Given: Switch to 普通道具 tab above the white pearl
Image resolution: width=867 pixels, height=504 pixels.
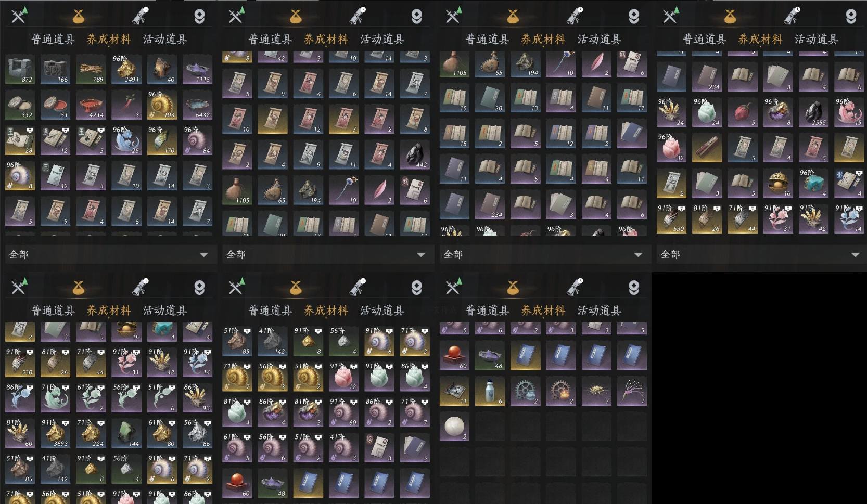Looking at the screenshot, I should point(487,311).
